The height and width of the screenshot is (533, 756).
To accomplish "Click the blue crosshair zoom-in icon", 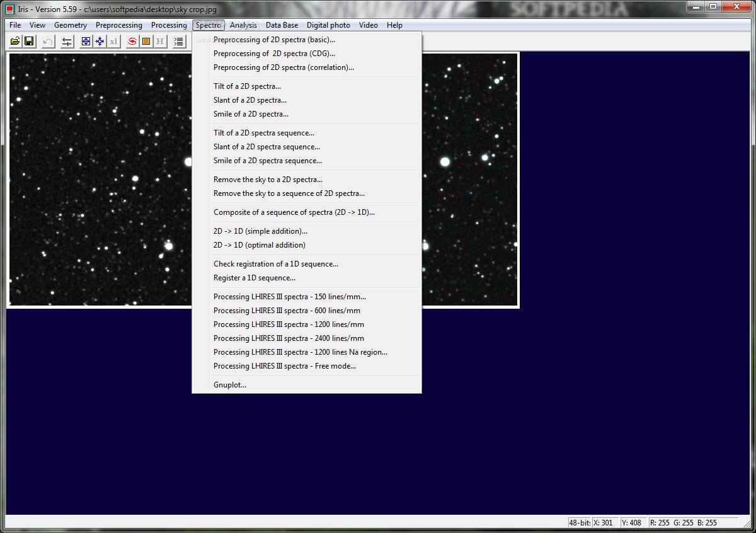I will (x=86, y=42).
